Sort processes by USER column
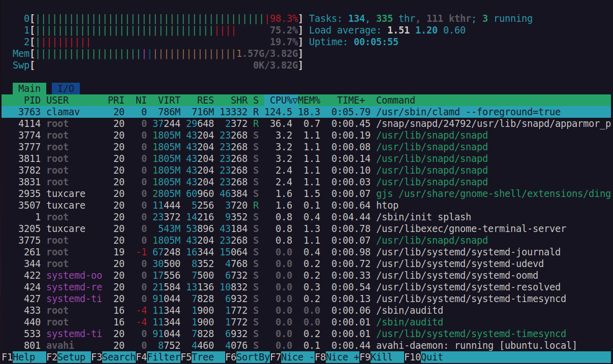The height and width of the screenshot is (364, 613). (57, 100)
